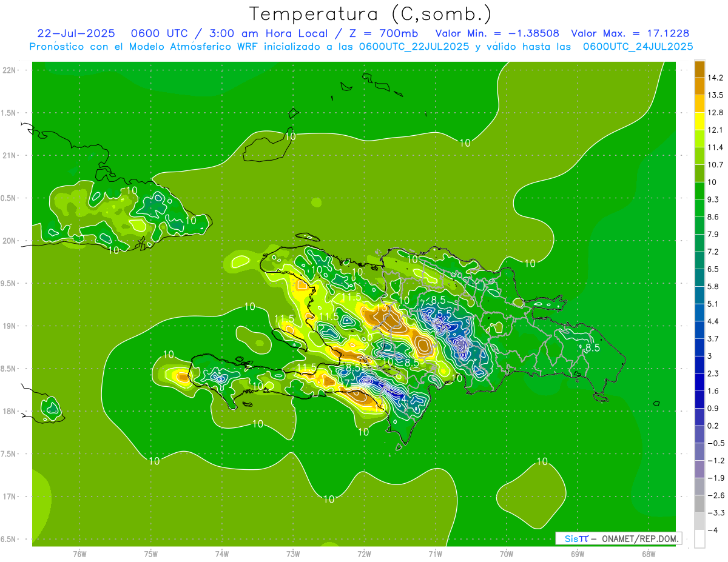The image size is (728, 562).
Task: Click the "68W" longitude axis label
Action: pos(649,554)
